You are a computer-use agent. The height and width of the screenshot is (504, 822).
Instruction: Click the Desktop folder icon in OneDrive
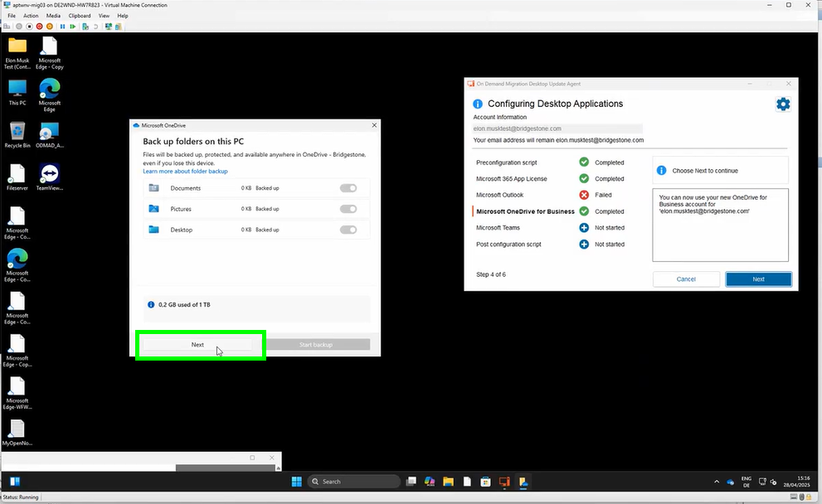tap(153, 230)
